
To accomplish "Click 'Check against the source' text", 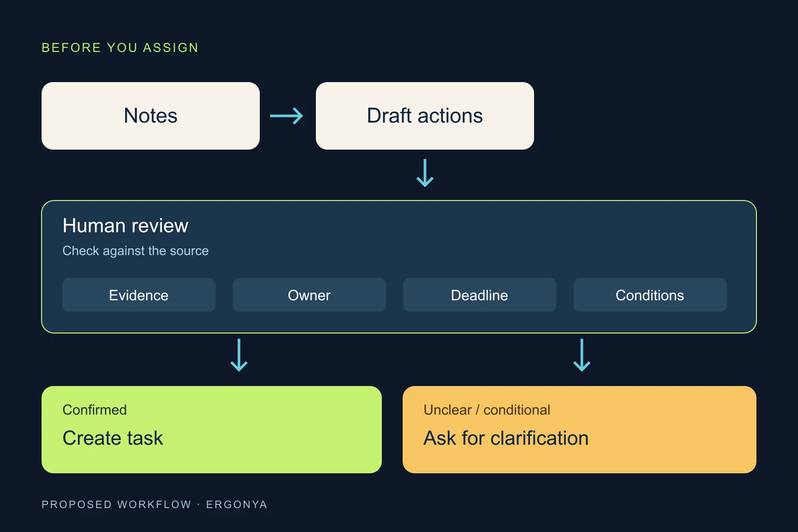I will 136,251.
